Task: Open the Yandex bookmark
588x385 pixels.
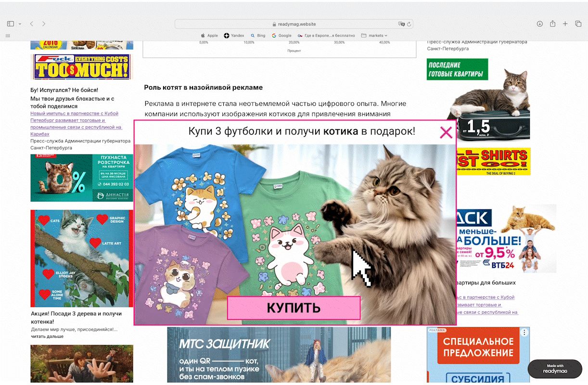Action: coord(234,36)
